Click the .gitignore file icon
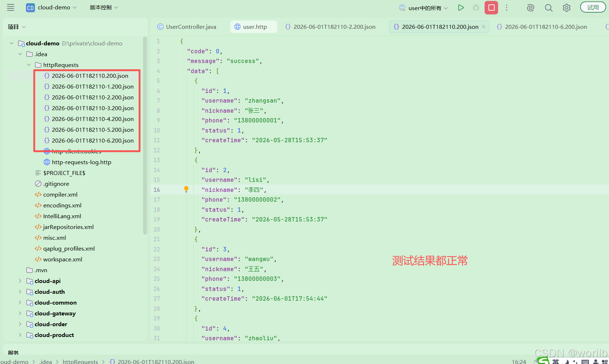609x364 pixels. (38, 184)
